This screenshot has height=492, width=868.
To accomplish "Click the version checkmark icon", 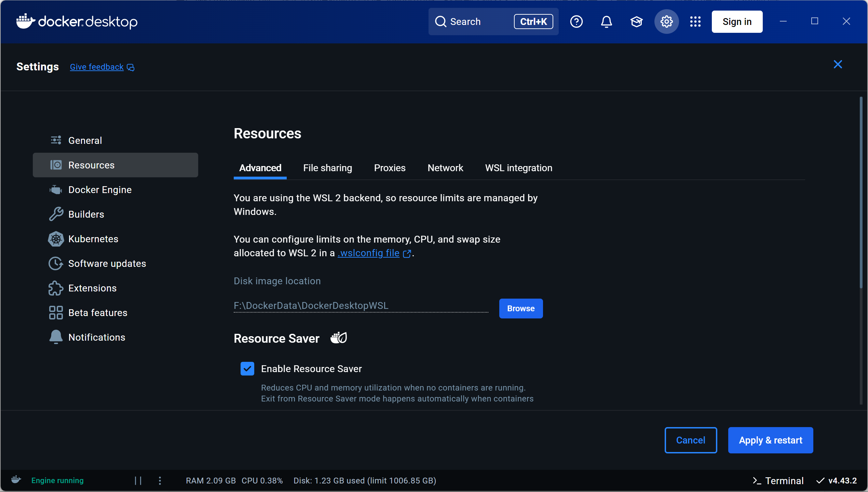I will 820,480.
